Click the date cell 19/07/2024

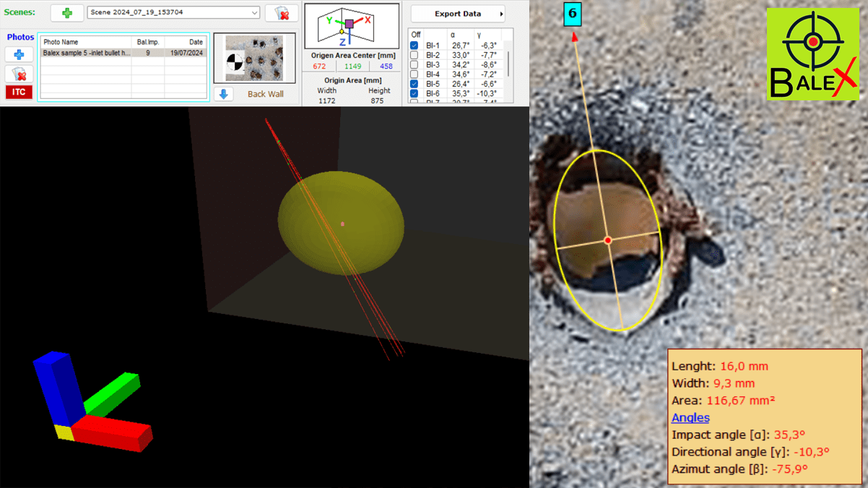point(186,53)
